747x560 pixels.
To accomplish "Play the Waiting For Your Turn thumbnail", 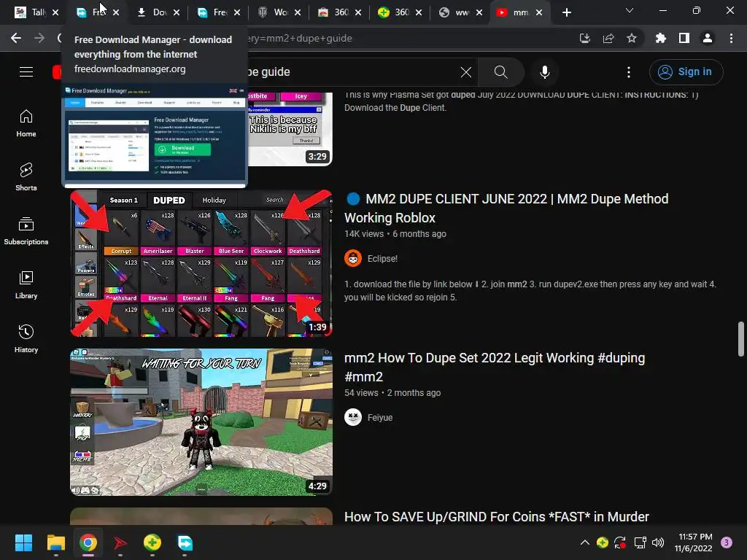I will point(201,422).
